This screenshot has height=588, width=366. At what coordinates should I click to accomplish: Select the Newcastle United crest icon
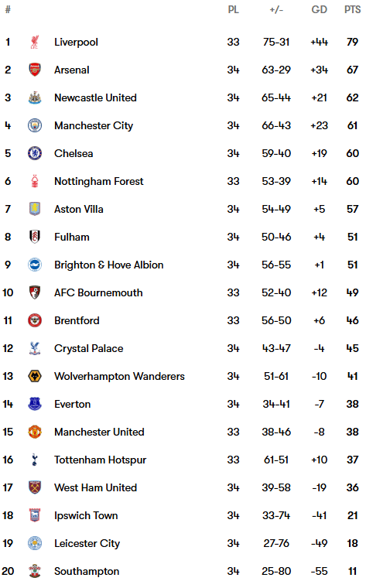pos(35,97)
